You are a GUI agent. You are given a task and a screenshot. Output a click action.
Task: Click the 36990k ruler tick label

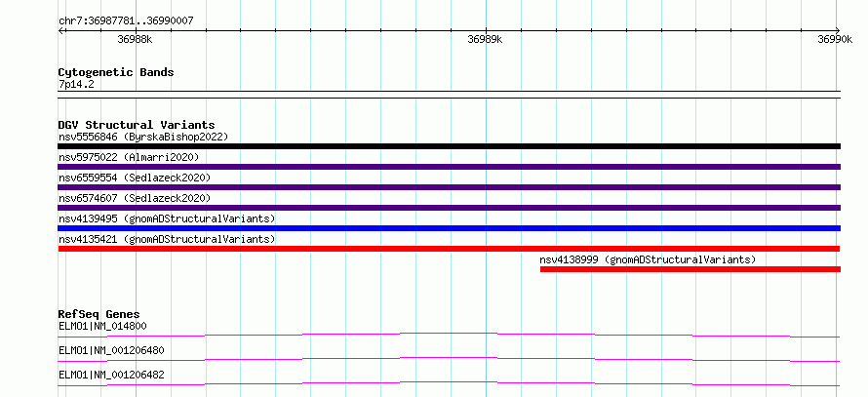pos(835,39)
